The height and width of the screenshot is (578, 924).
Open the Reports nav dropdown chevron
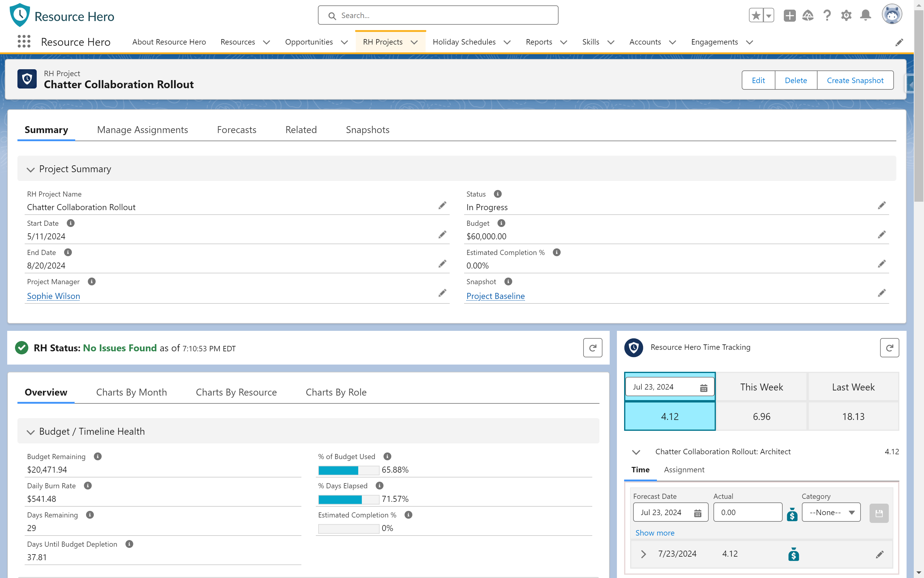(x=564, y=42)
